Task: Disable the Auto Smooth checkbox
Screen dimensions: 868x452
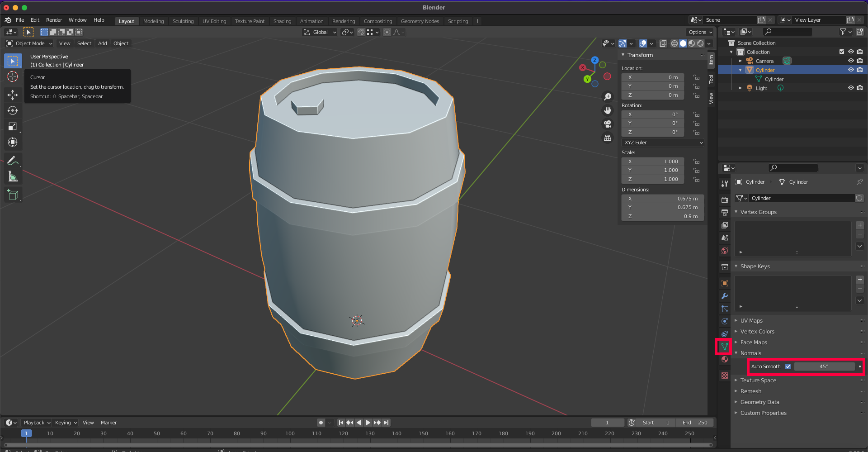Action: (788, 366)
